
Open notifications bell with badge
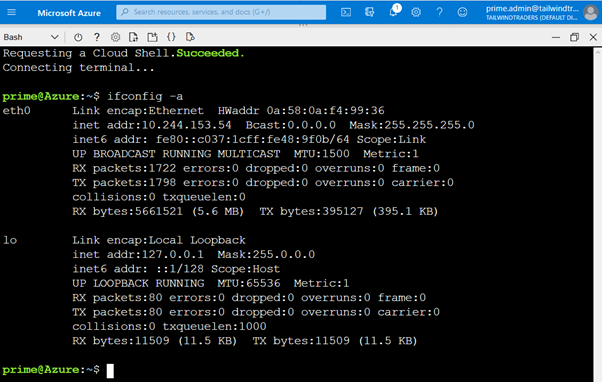click(394, 11)
